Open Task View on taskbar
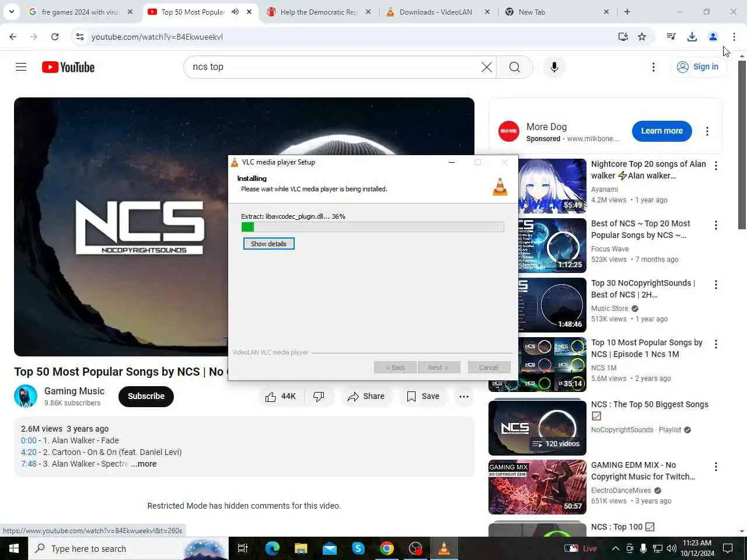The height and width of the screenshot is (560, 747). (243, 548)
